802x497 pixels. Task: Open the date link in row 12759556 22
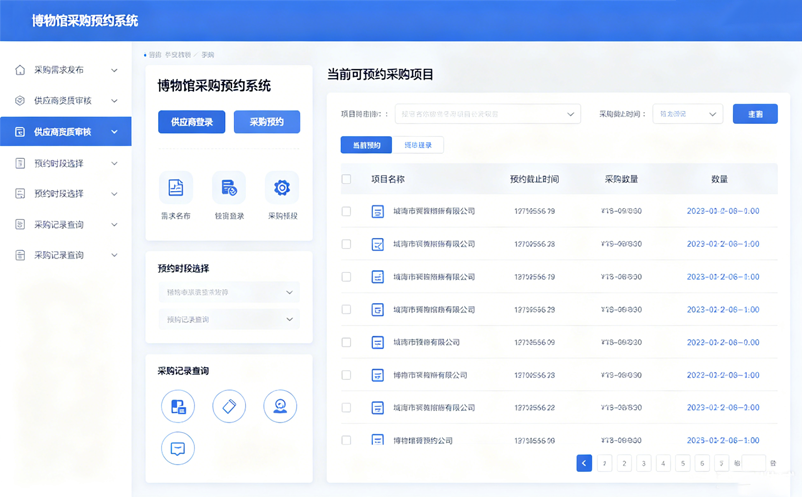[723, 408]
